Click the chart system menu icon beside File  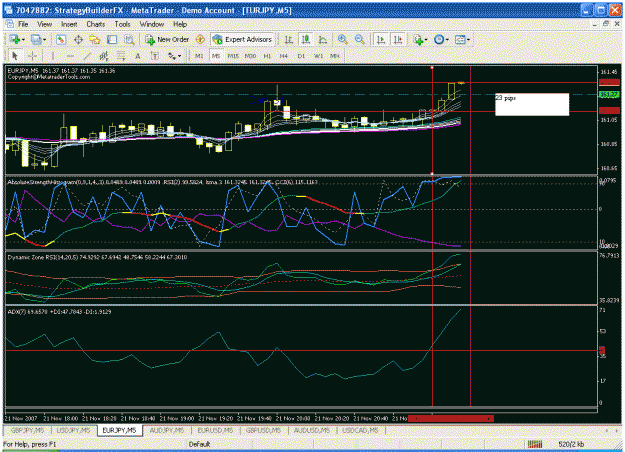[9, 24]
